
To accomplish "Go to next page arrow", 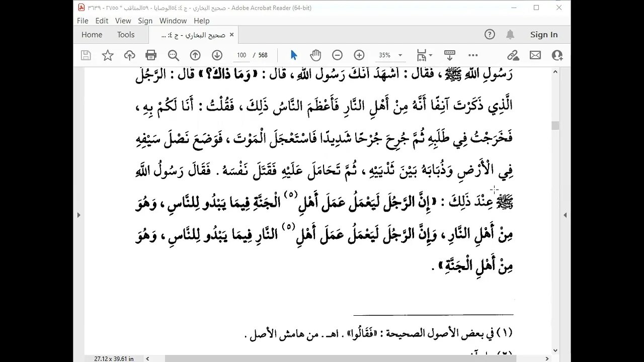I will coord(217,55).
